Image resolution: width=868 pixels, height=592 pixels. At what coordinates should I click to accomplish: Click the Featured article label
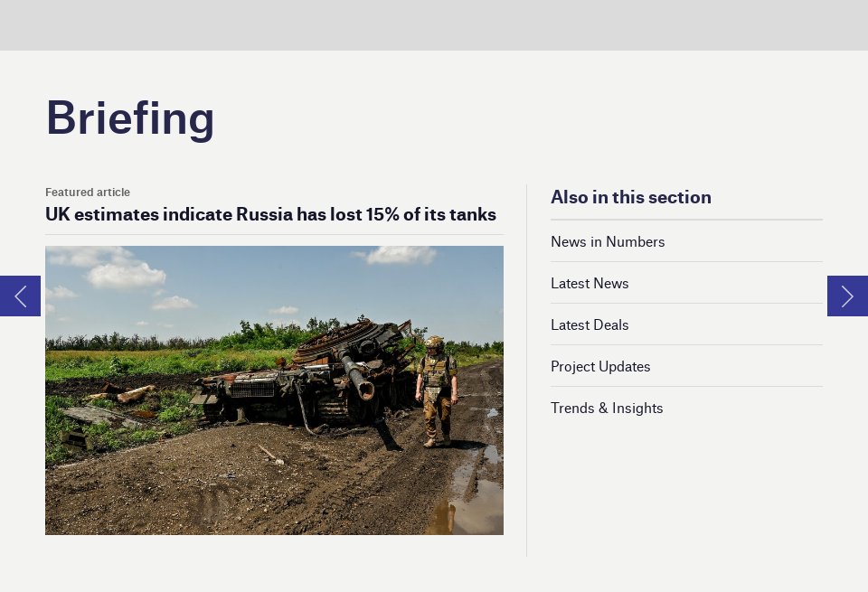tap(88, 192)
